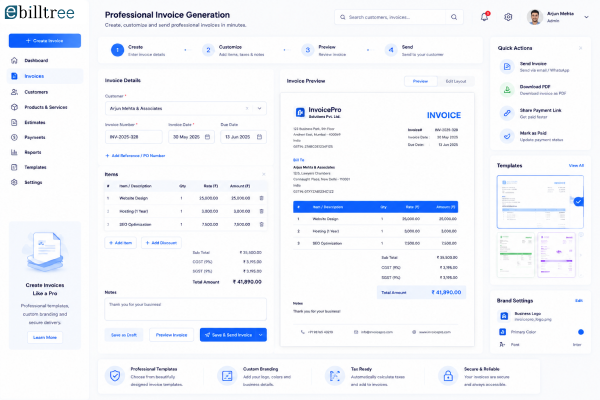Open the Customer dropdown arrow
This screenshot has height=400, width=600.
(259, 108)
